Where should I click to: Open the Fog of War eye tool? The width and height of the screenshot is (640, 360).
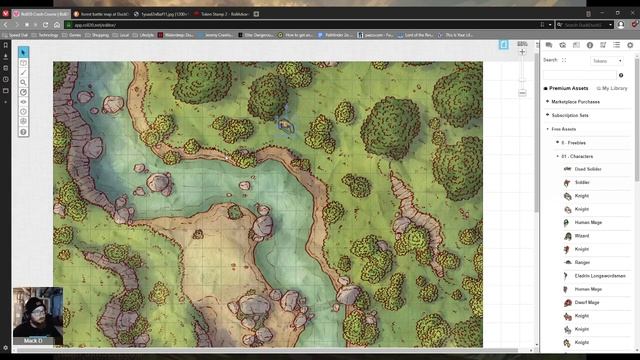pos(23,102)
